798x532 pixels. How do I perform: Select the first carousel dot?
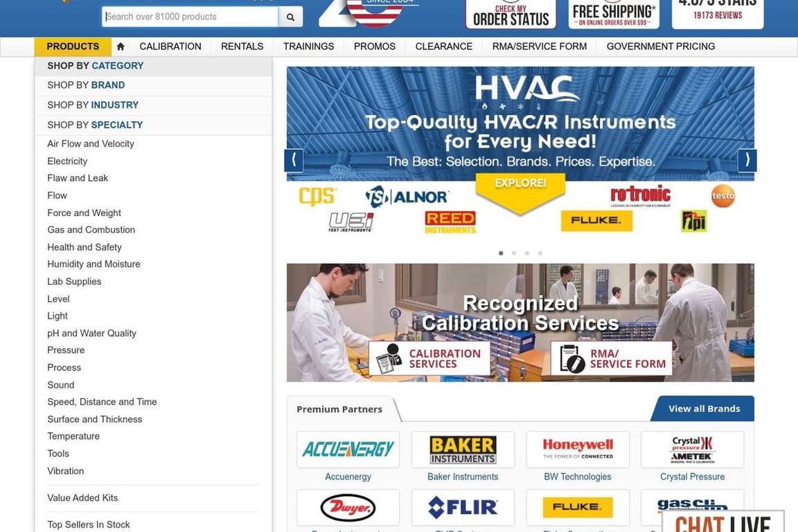pos(501,253)
